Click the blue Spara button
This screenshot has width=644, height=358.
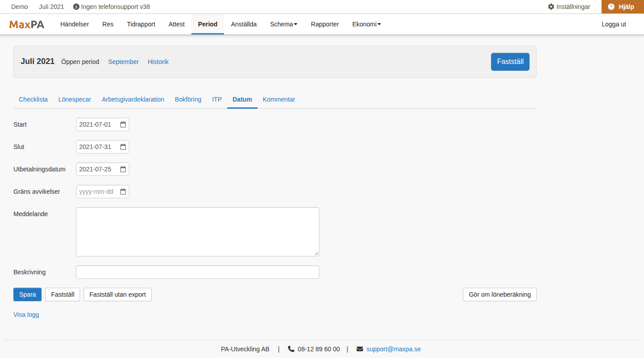(x=27, y=294)
